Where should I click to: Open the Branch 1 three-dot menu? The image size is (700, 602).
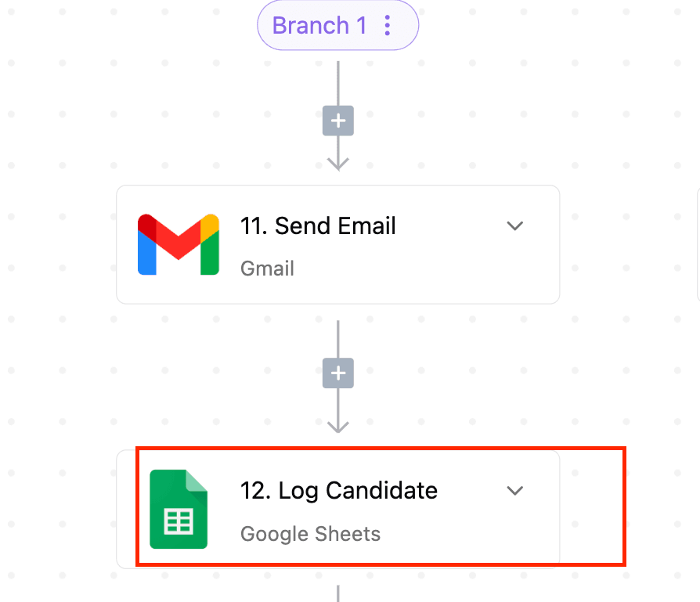tap(388, 26)
